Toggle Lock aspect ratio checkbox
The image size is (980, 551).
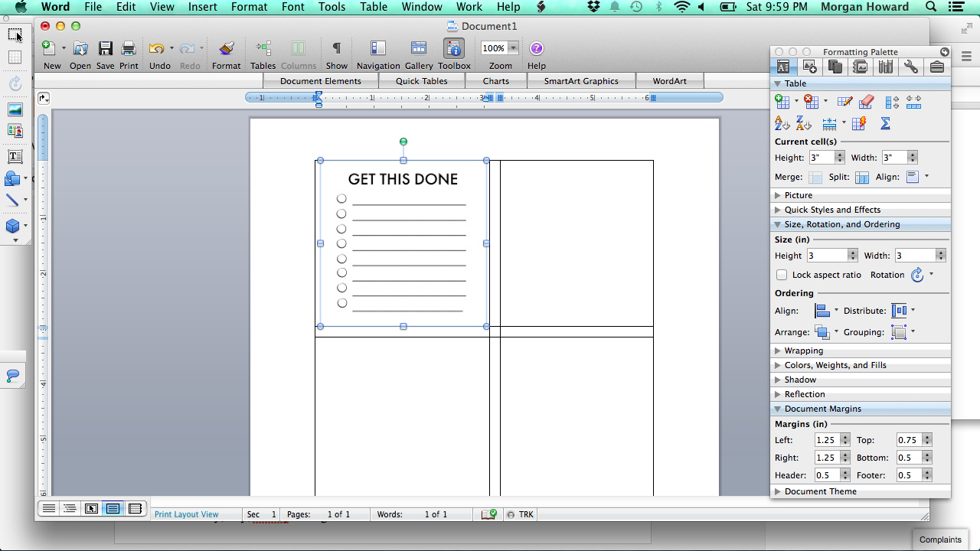tap(782, 275)
